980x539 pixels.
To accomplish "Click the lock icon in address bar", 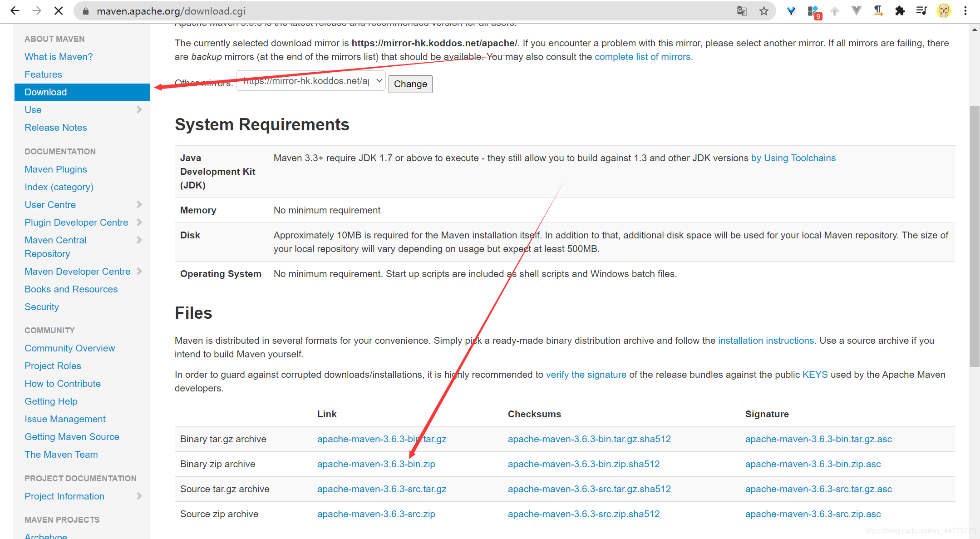I will [86, 11].
